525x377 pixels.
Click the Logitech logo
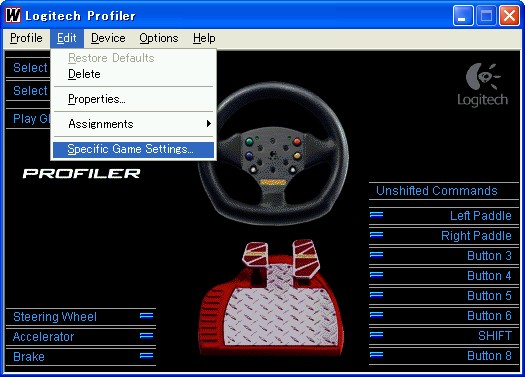(482, 85)
